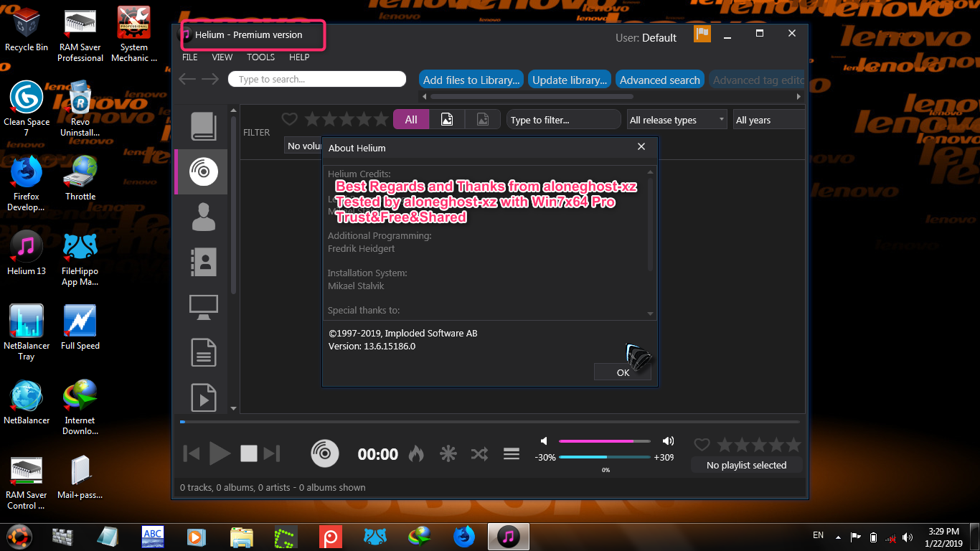Stop playback with the square button
Viewport: 980px width, 551px height.
248,453
